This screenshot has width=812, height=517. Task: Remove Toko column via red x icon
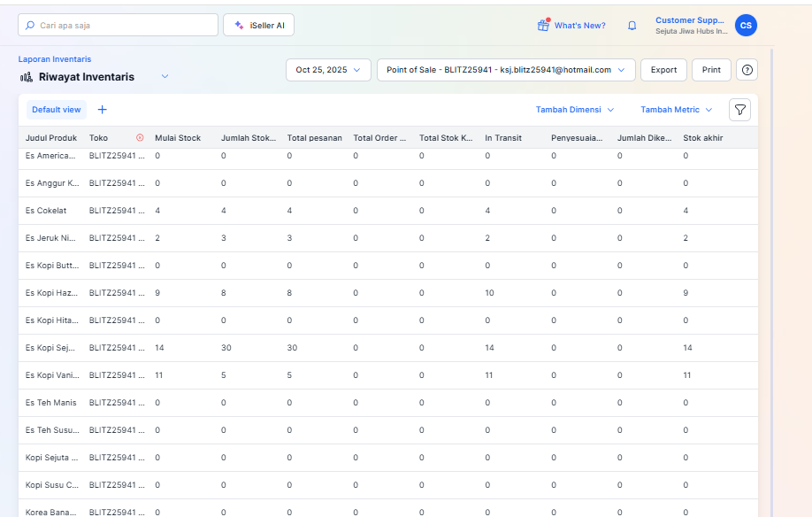coord(140,138)
